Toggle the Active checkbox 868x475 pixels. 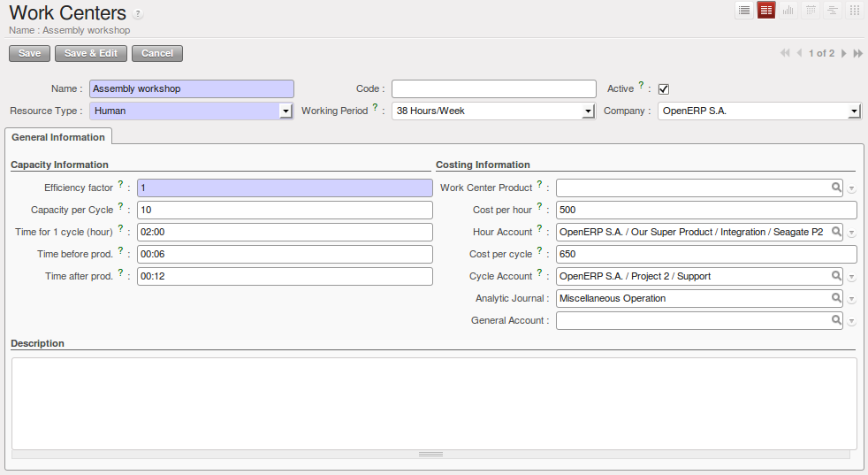(x=664, y=88)
